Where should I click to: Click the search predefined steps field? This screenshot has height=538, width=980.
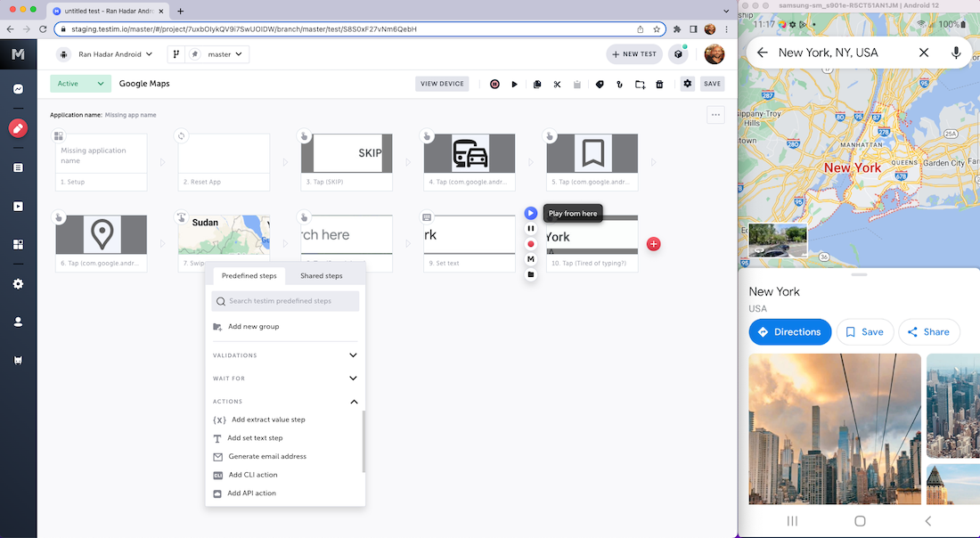pyautogui.click(x=285, y=301)
